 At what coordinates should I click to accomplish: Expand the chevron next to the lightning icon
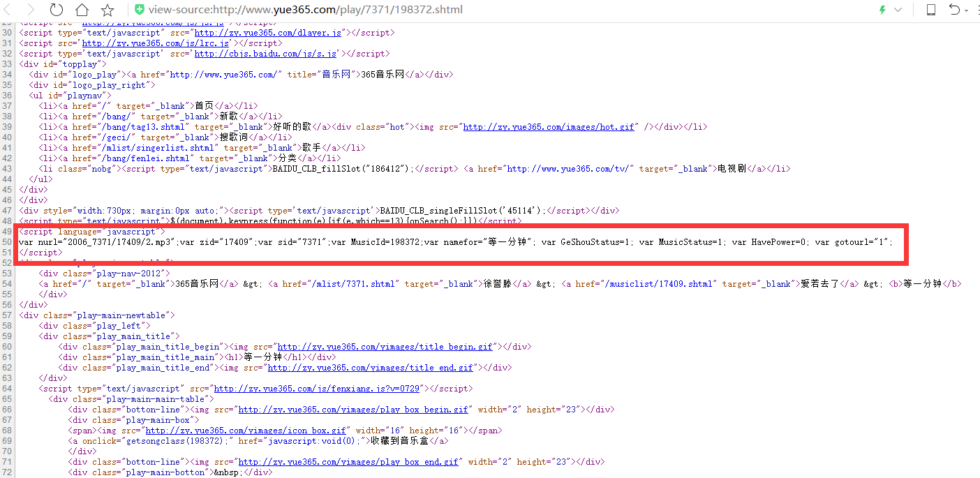pos(898,10)
